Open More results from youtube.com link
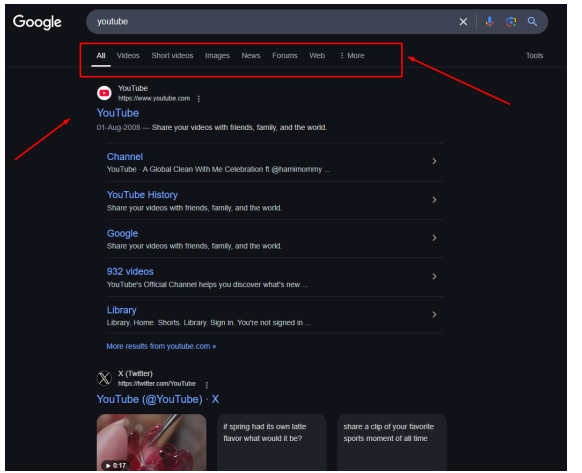Viewport: 582px width, 473px height. (161, 346)
